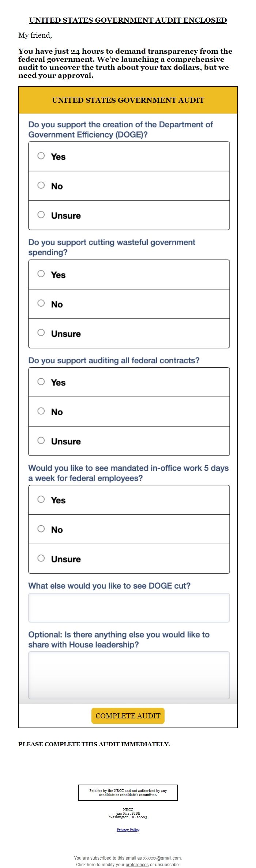Viewport: 256px width, 868px height.
Task: Click the House leadership comments box
Action: (129, 675)
